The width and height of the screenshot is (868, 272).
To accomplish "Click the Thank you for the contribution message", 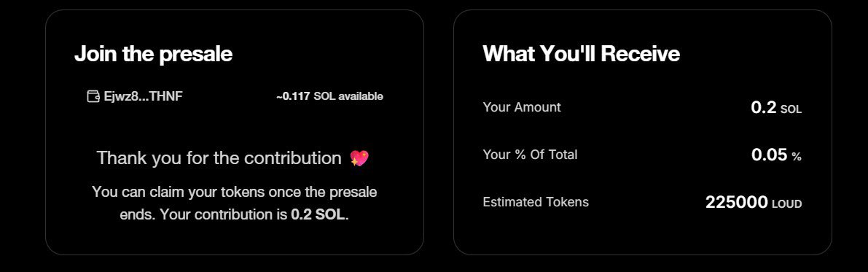I will (x=219, y=158).
